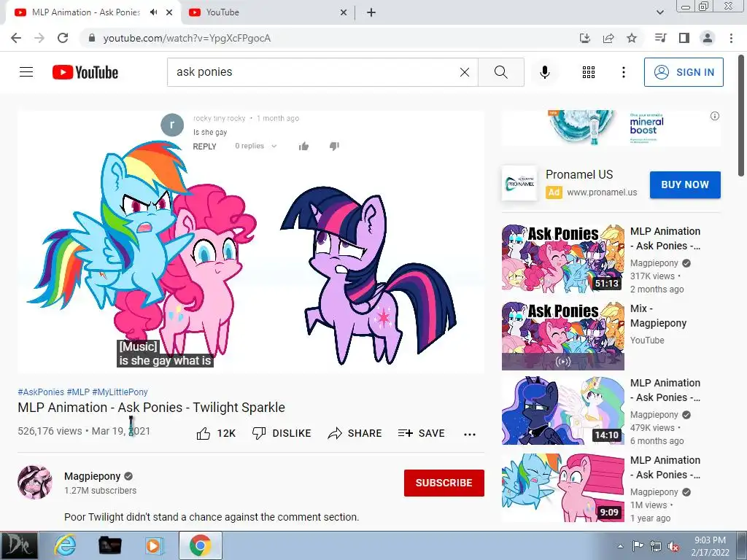
Task: Open the 'Mix - Magpiepony' title text
Action: click(x=659, y=316)
